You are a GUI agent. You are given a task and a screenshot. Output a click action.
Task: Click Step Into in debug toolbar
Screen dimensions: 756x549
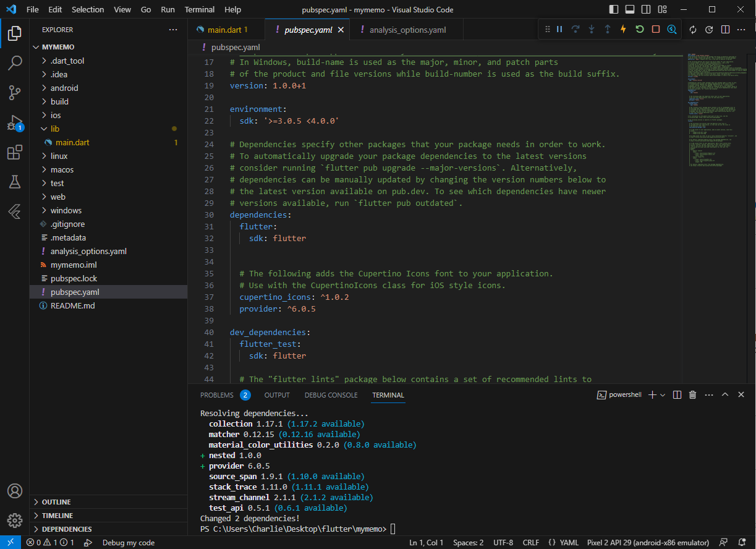(x=592, y=29)
